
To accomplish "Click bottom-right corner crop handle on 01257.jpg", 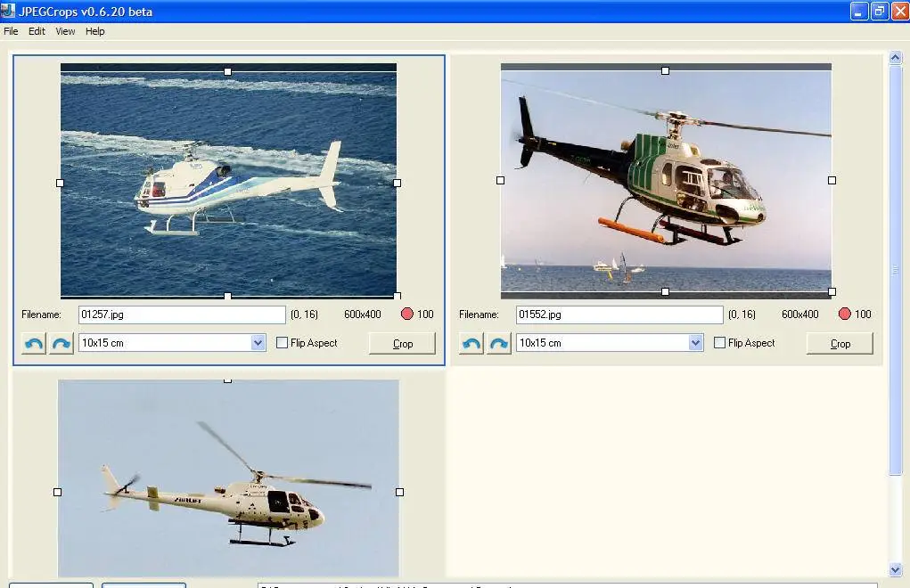I will tap(397, 296).
